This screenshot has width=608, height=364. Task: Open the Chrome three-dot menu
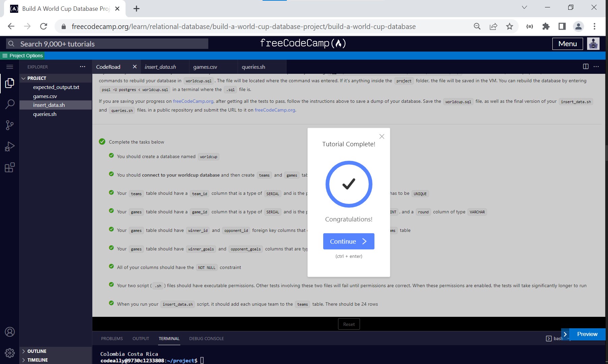pyautogui.click(x=595, y=26)
